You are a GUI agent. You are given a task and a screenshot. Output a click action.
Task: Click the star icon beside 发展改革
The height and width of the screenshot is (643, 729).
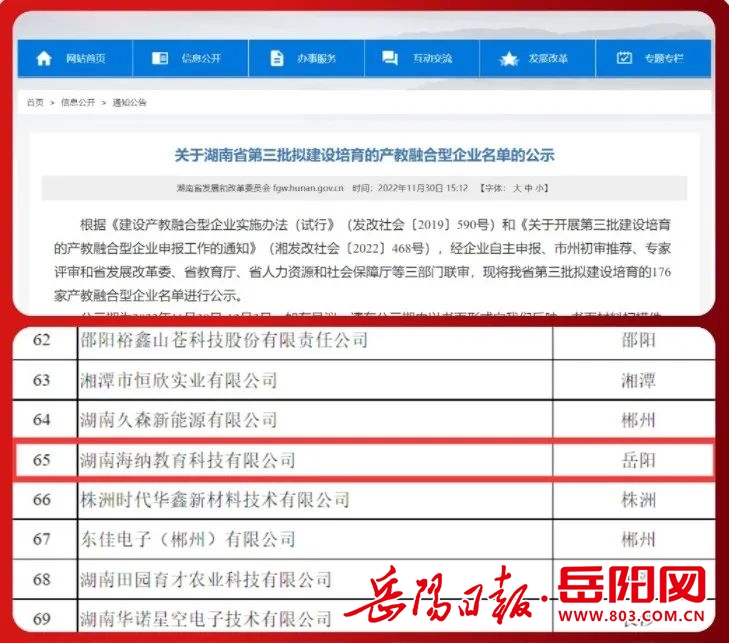click(x=509, y=59)
